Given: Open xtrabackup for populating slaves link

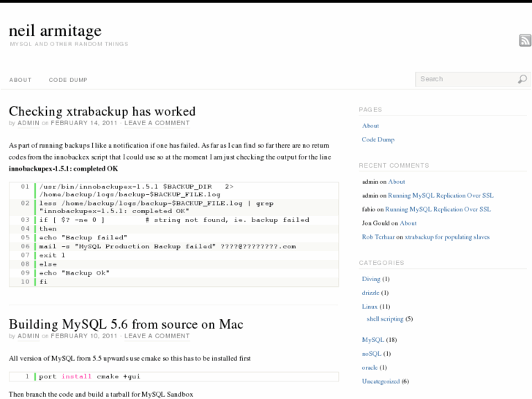Looking at the screenshot, I should [447, 237].
